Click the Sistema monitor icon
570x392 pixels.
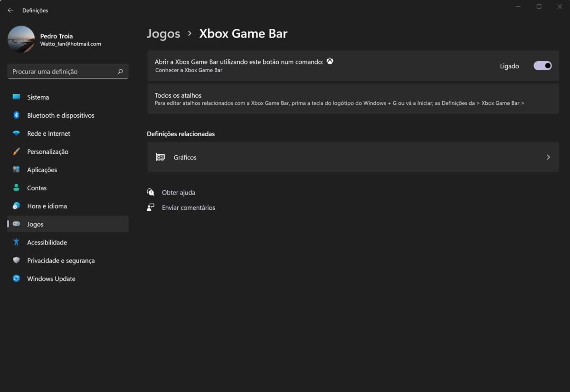coord(17,97)
